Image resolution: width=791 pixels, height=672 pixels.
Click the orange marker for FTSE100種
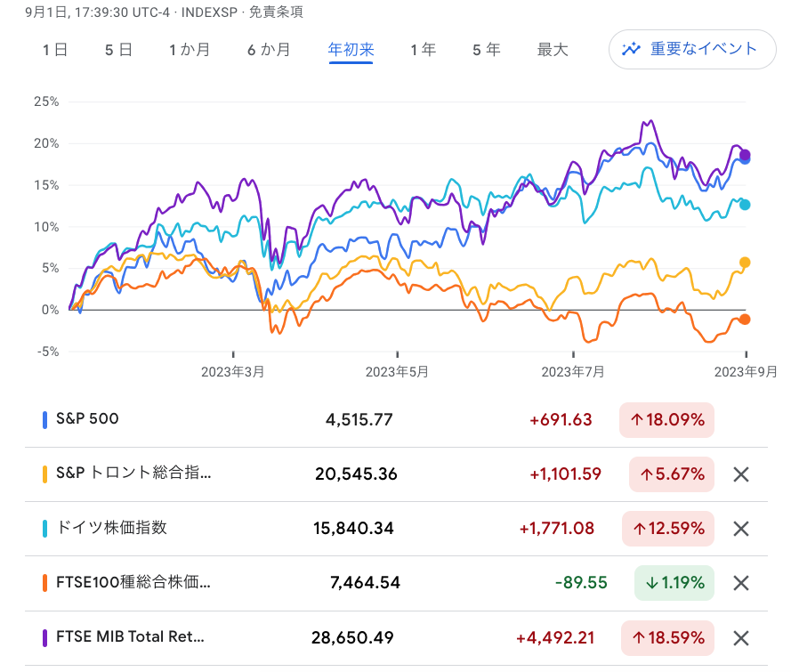[44, 583]
